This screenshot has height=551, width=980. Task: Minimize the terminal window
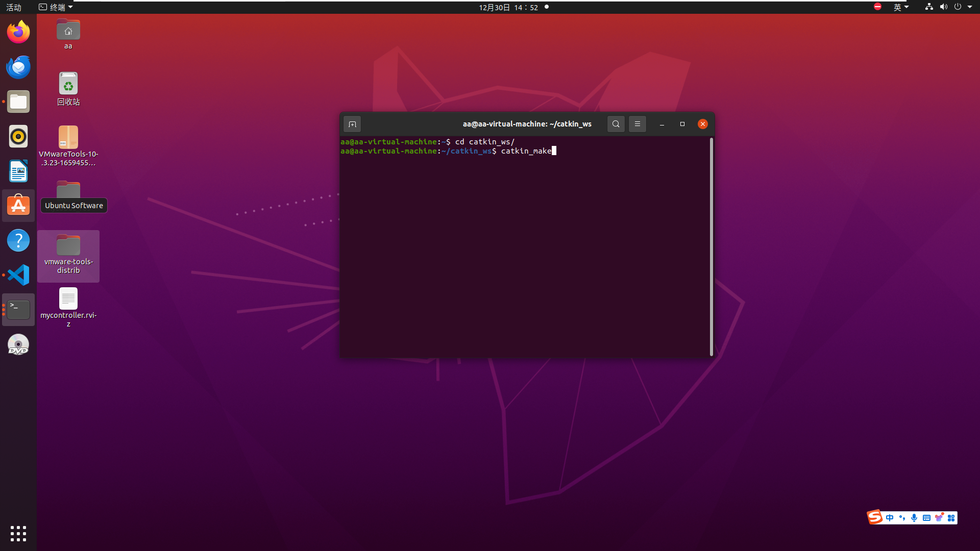click(x=662, y=124)
